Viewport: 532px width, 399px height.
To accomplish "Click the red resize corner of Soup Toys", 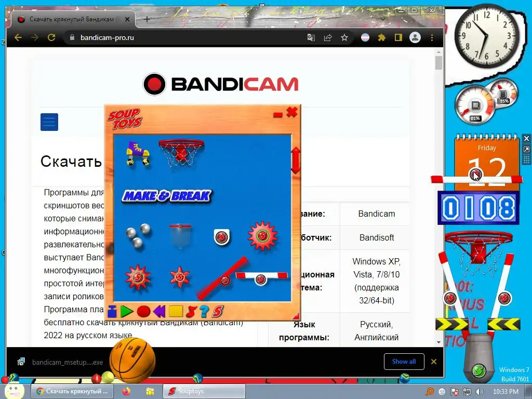I will pyautogui.click(x=296, y=315).
